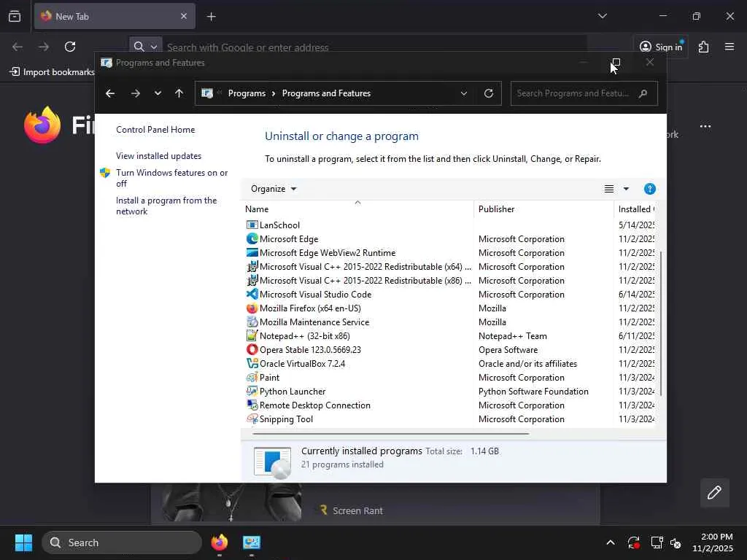Open Firefox hamburger application menu
The image size is (747, 560).
pyautogui.click(x=729, y=47)
